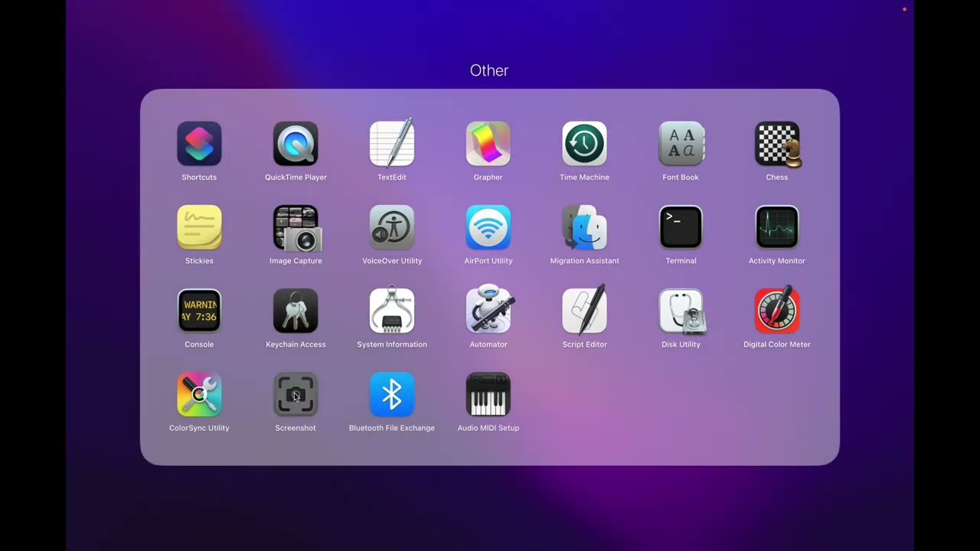Image resolution: width=980 pixels, height=551 pixels.
Task: Launch the Grapher app
Action: pyautogui.click(x=488, y=144)
